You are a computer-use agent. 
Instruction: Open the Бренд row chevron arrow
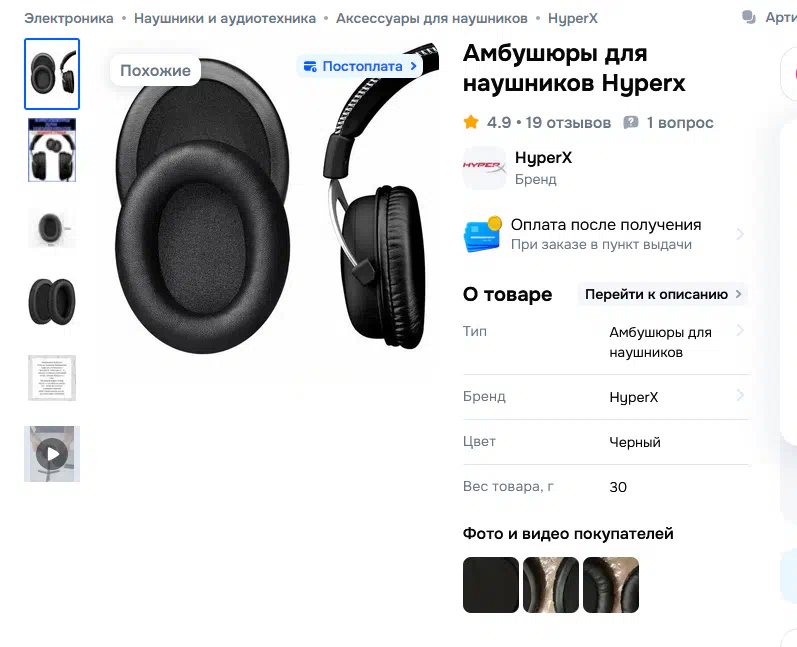(740, 395)
